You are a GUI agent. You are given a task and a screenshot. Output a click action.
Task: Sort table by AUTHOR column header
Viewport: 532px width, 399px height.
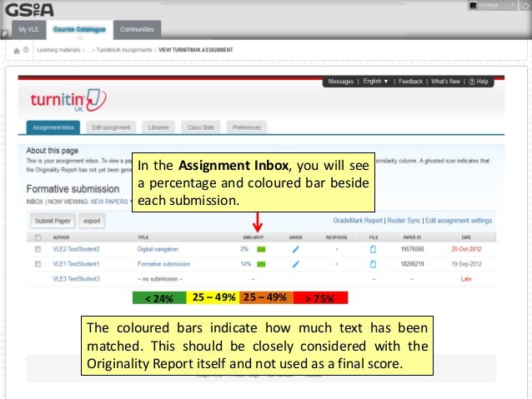point(61,237)
